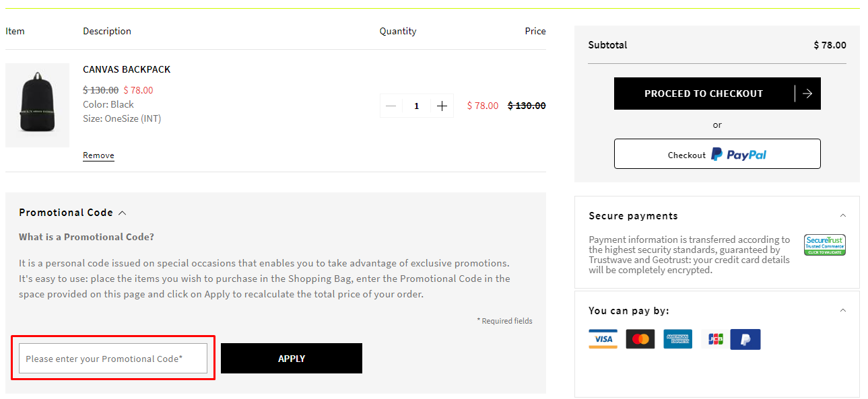868x399 pixels.
Task: Focus the promotional code input field
Action: 113,358
